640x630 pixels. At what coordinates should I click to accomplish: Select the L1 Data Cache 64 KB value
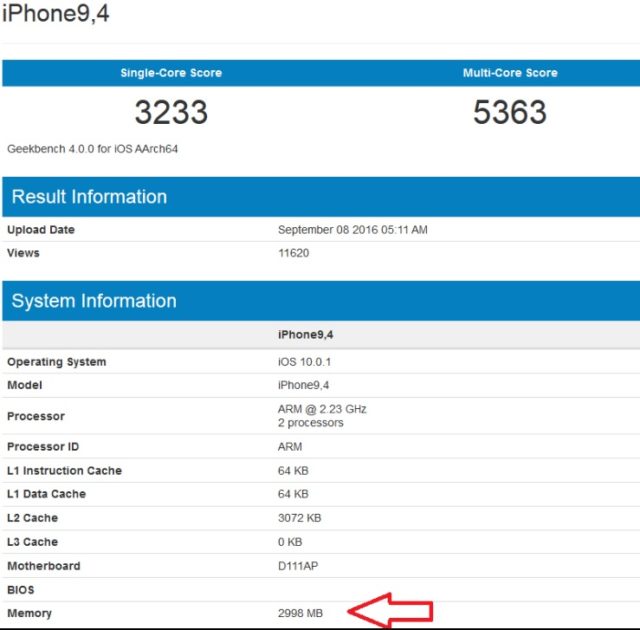pos(293,494)
